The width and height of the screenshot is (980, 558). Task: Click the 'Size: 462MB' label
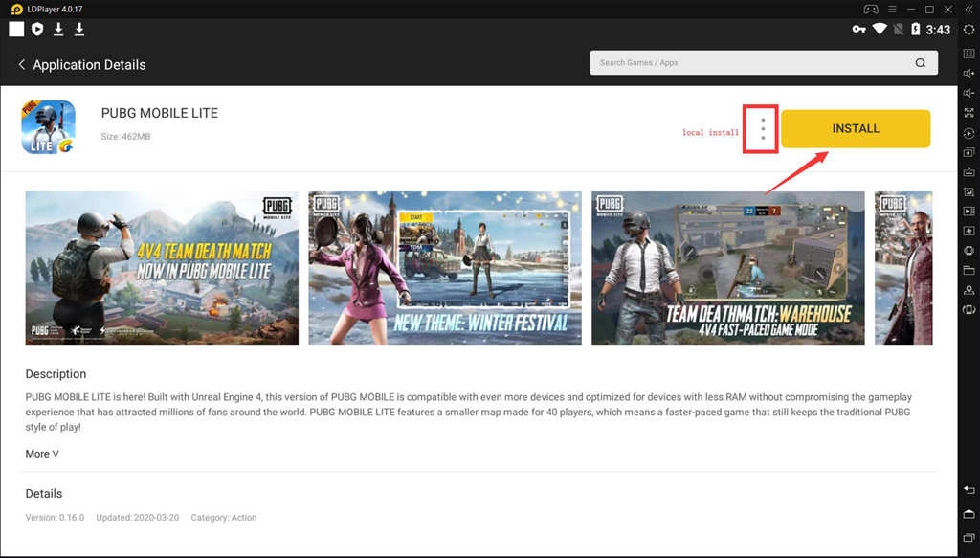click(x=125, y=136)
